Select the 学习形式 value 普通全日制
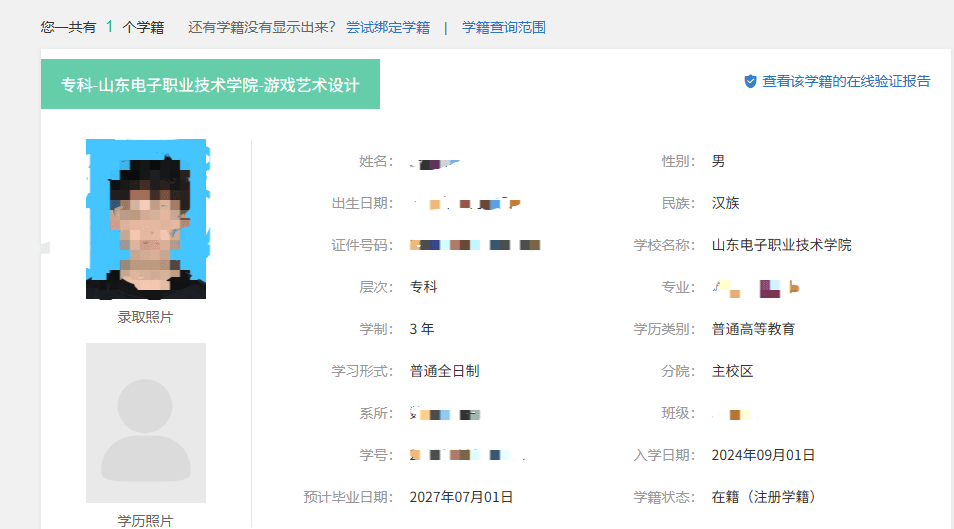The height and width of the screenshot is (529, 954). click(x=444, y=371)
